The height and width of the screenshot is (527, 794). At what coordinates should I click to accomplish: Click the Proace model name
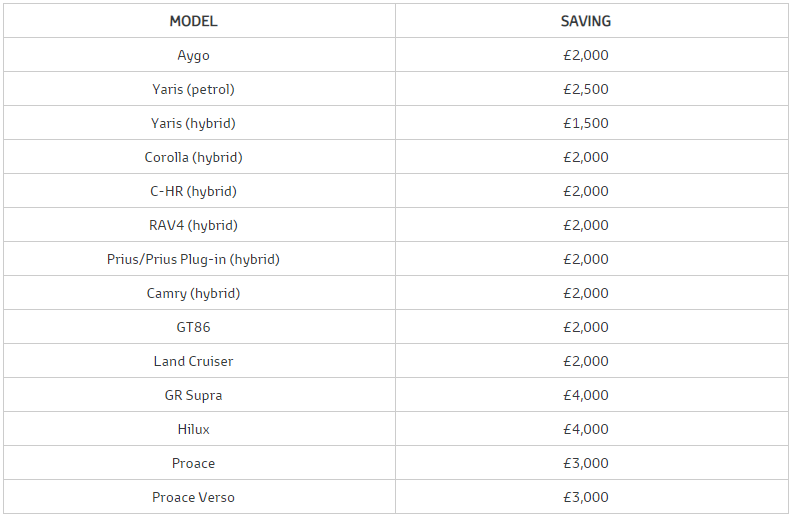click(193, 463)
